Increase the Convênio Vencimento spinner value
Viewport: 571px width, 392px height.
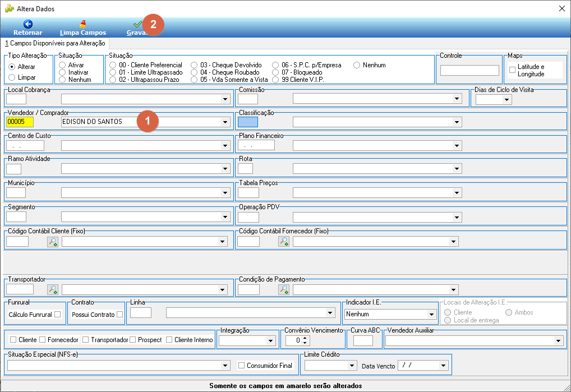(306, 338)
